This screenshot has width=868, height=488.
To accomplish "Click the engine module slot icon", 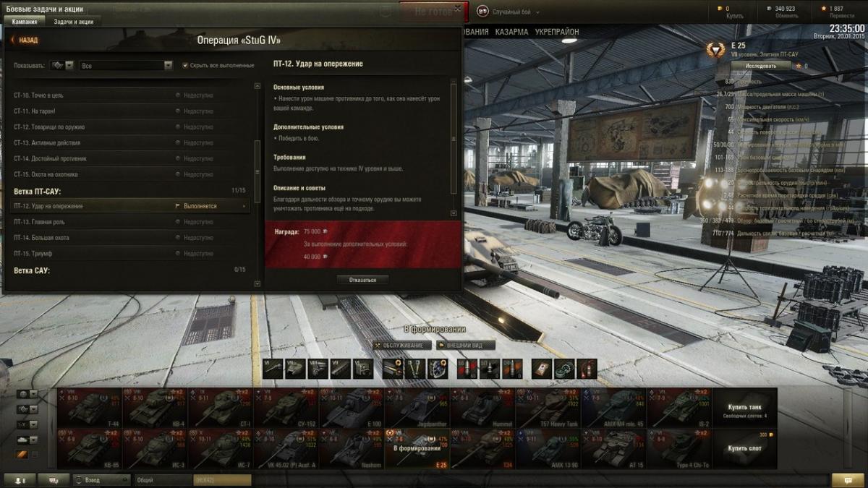I will pyautogui.click(x=318, y=368).
